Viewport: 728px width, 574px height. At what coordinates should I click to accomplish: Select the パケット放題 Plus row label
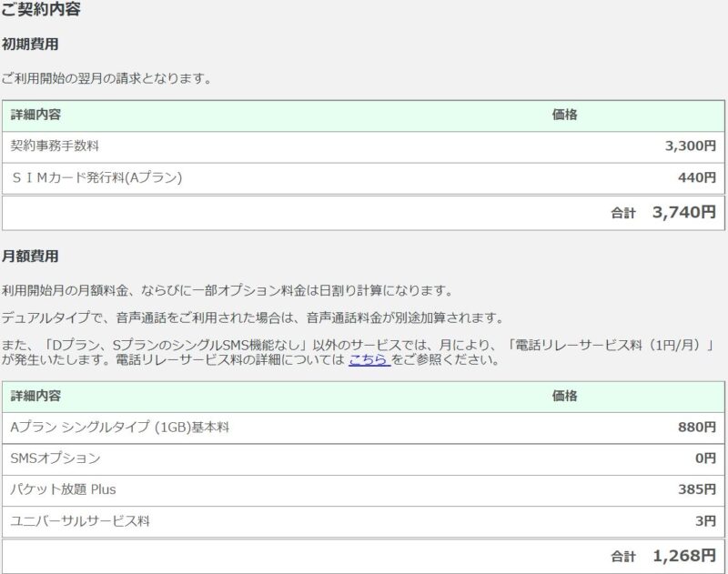pyautogui.click(x=63, y=489)
